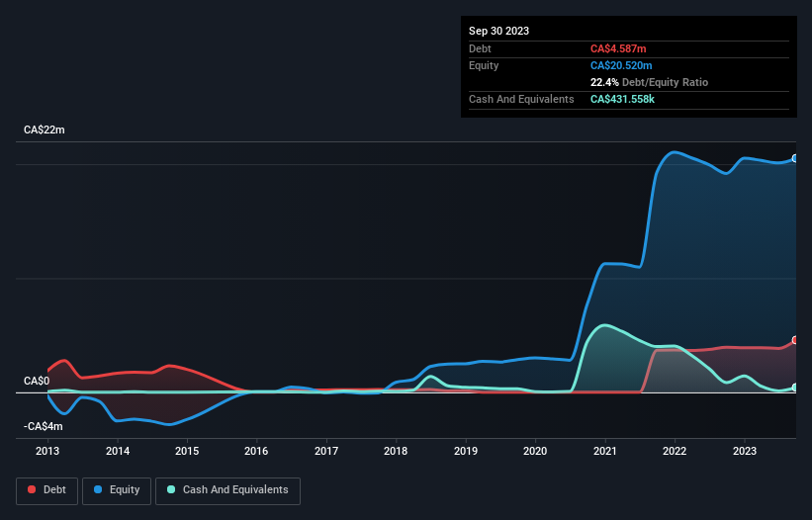The image size is (812, 520).
Task: Click the 2013 x-axis label
Action: tap(47, 451)
